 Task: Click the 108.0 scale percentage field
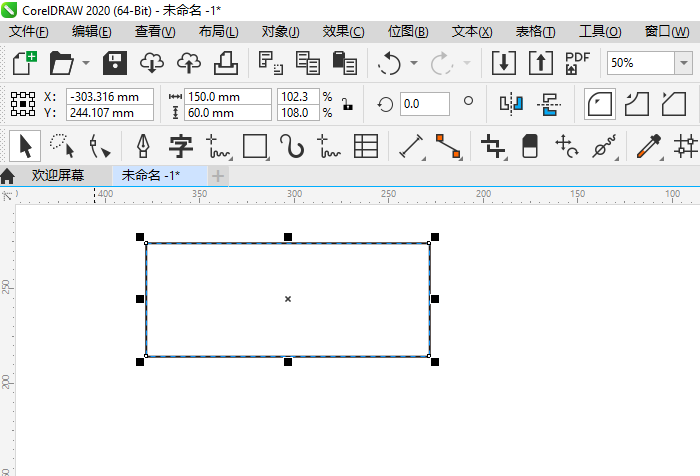point(298,113)
